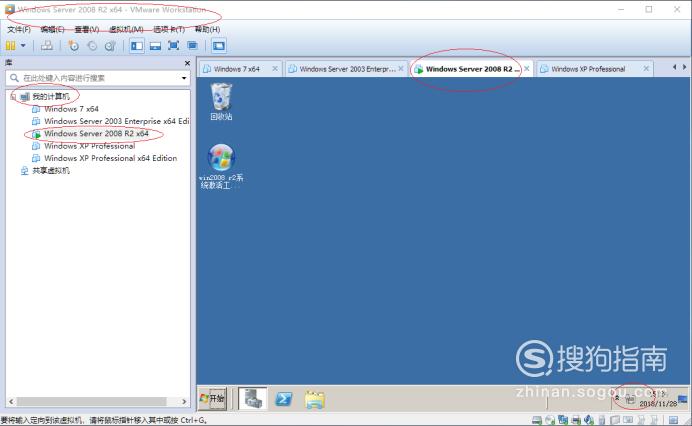This screenshot has height=426, width=692.
Task: Close the Windows Server 2003 Enterprise tab
Action: click(401, 68)
